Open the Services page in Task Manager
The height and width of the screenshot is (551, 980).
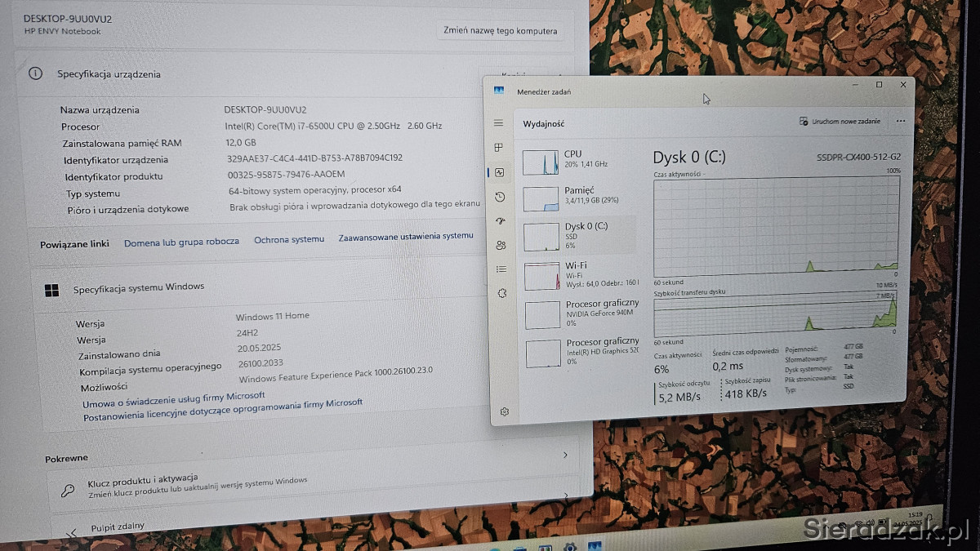click(502, 293)
